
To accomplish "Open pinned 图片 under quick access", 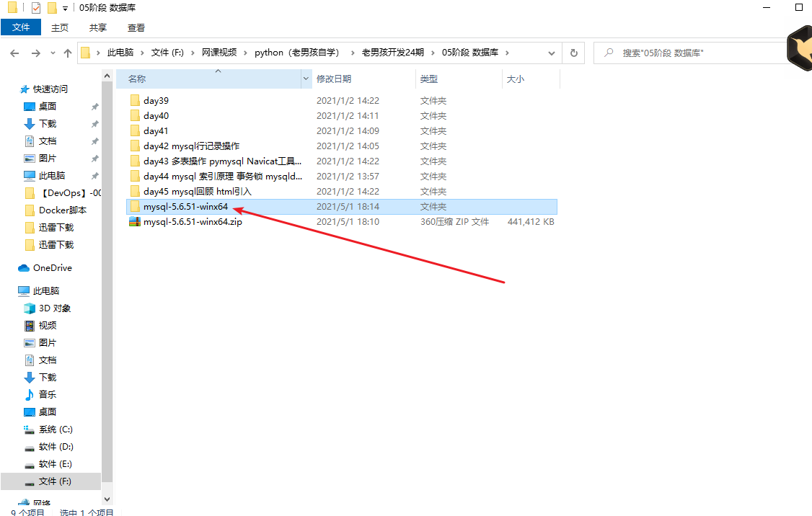I will (48, 159).
